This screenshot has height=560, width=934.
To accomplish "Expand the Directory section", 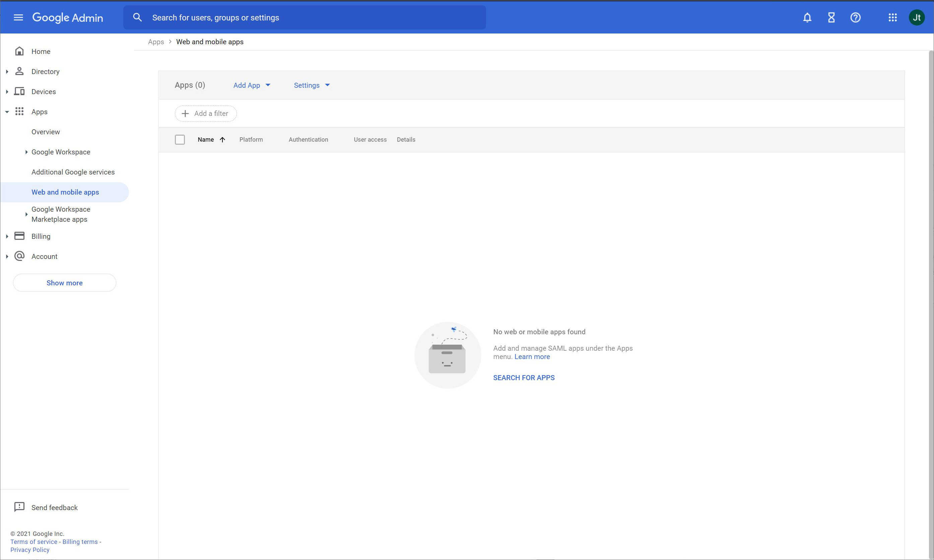I will tap(7, 71).
